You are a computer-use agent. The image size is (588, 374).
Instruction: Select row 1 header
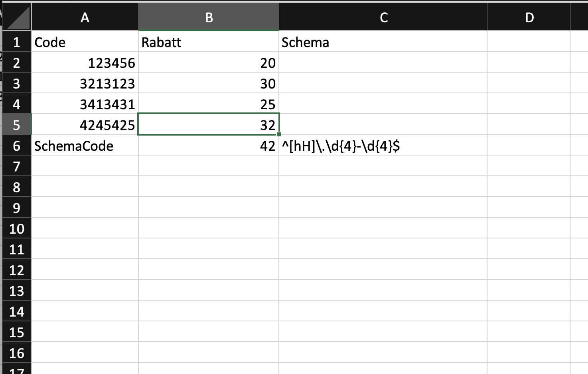(17, 42)
